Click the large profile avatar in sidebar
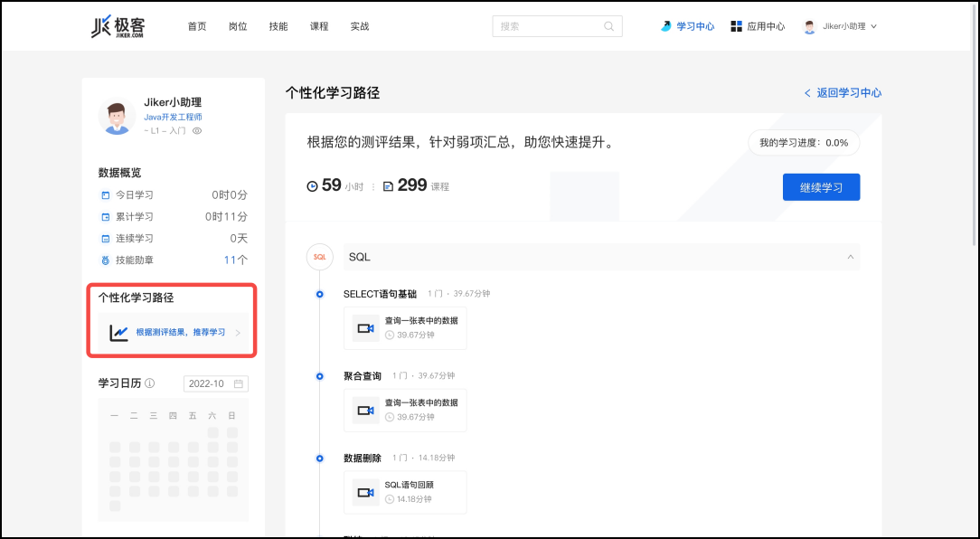Viewport: 980px width, 539px height. click(117, 117)
